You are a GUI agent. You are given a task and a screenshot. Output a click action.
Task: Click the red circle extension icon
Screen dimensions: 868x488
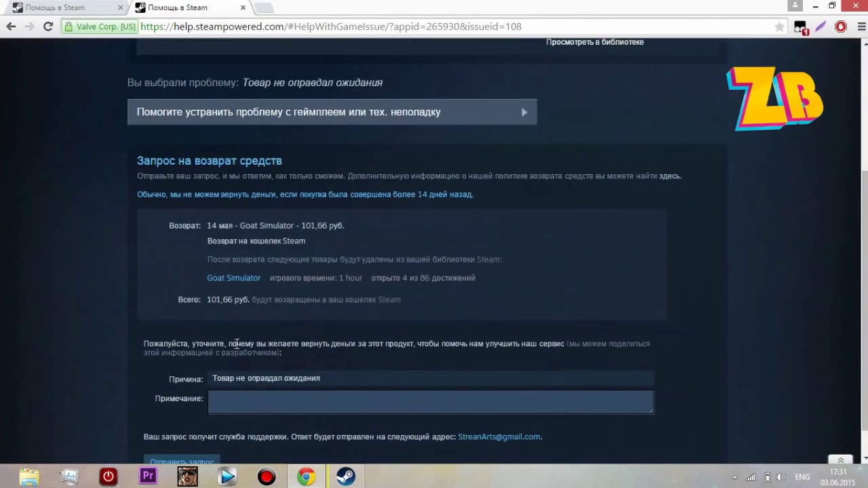coord(841,26)
